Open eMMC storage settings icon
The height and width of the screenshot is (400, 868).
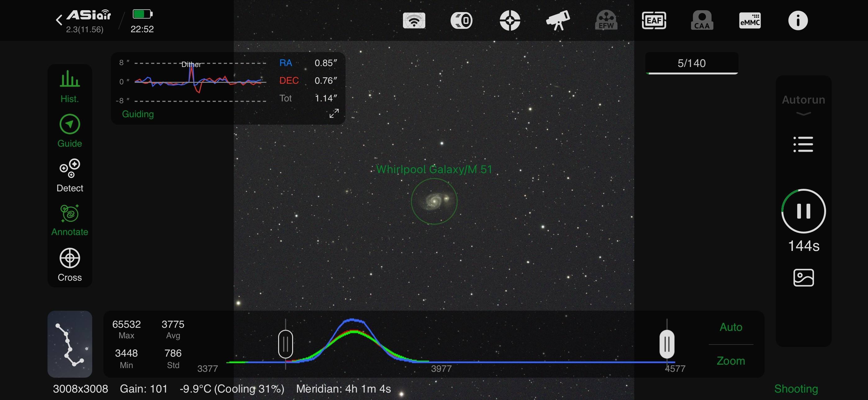(x=750, y=20)
